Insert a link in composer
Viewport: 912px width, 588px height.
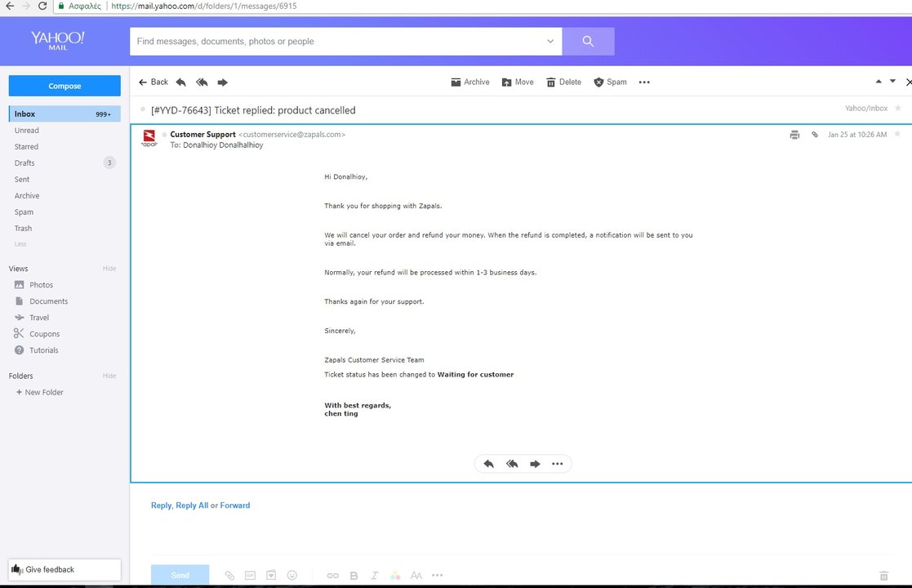point(332,575)
